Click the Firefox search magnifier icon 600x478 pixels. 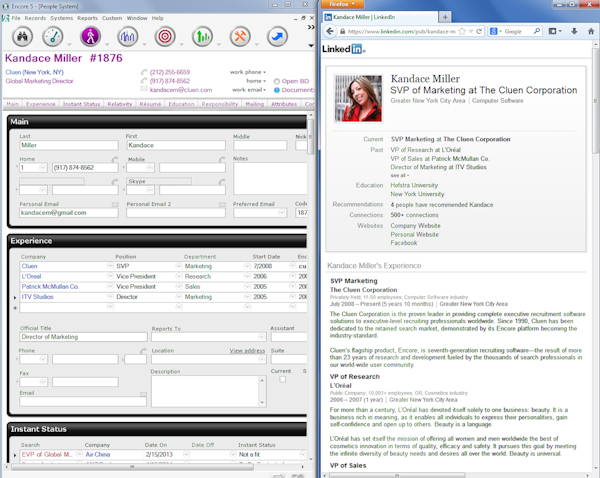click(x=537, y=31)
